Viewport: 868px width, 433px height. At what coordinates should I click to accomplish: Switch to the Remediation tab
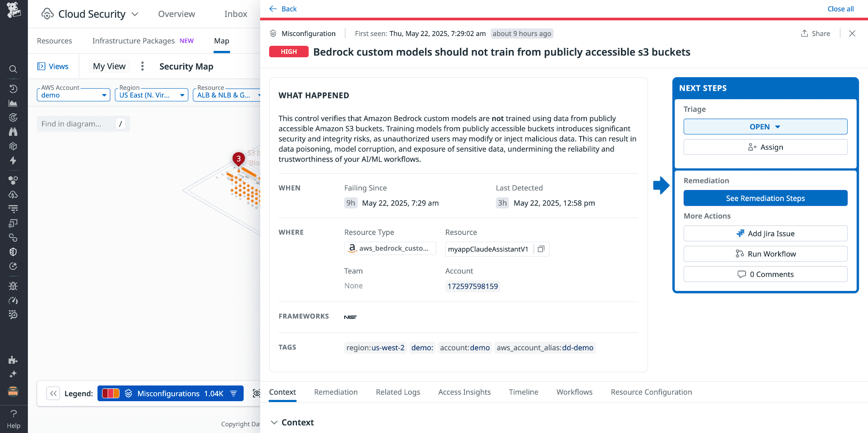point(336,392)
